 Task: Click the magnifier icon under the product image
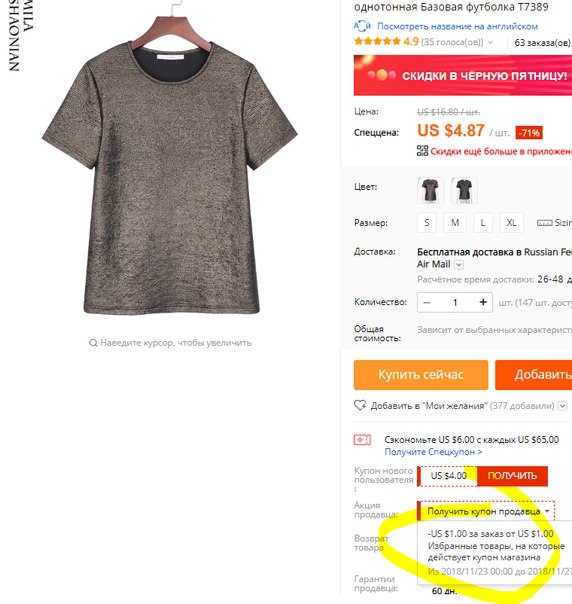[x=93, y=342]
